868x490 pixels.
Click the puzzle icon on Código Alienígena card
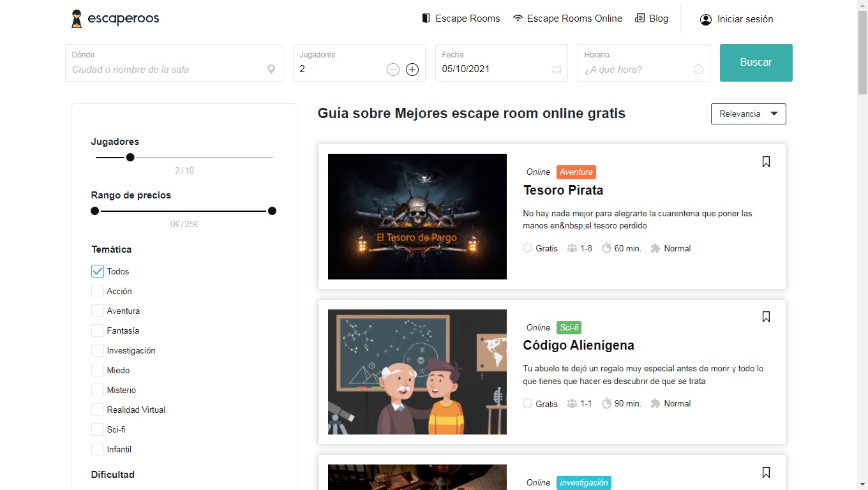pyautogui.click(x=655, y=403)
